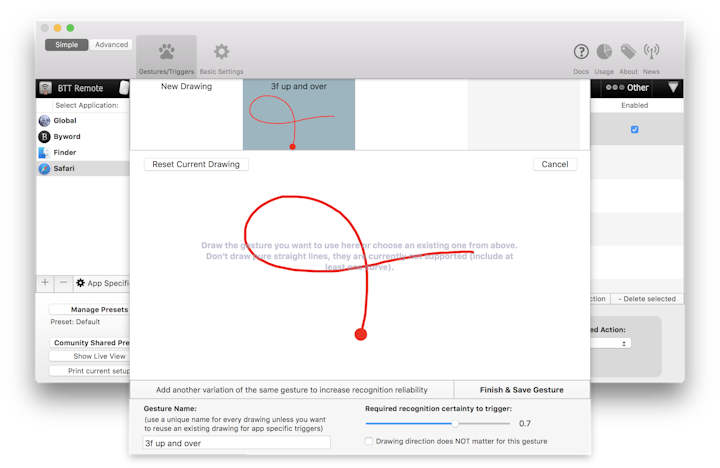Click the Gesture Name text field

click(x=223, y=443)
